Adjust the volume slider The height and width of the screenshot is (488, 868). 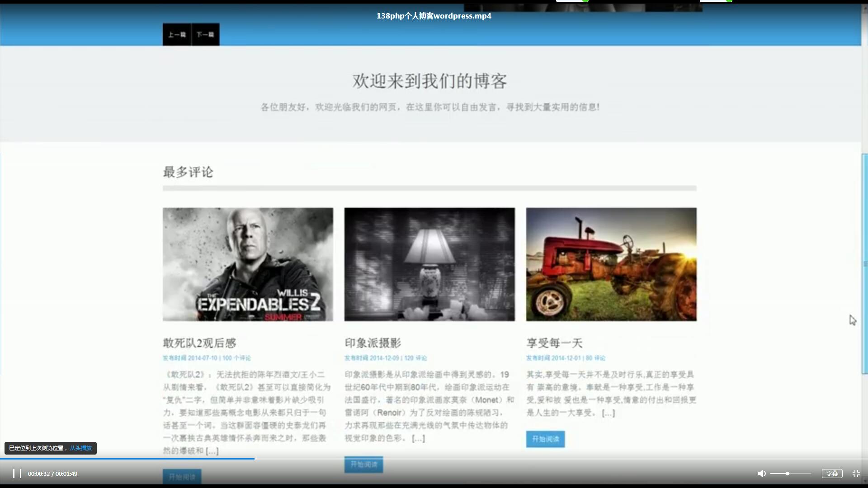click(790, 474)
